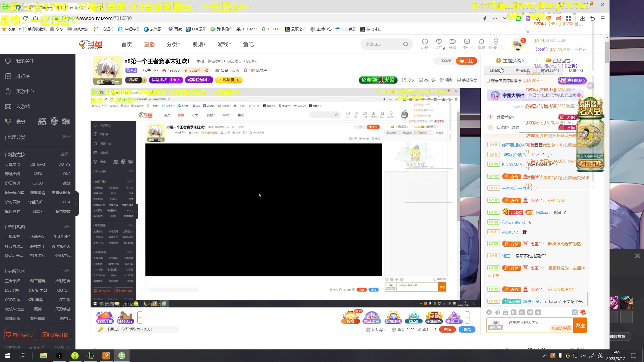Open the 粉丝家园 icon
This screenshot has height=362, width=644.
tap(372, 317)
